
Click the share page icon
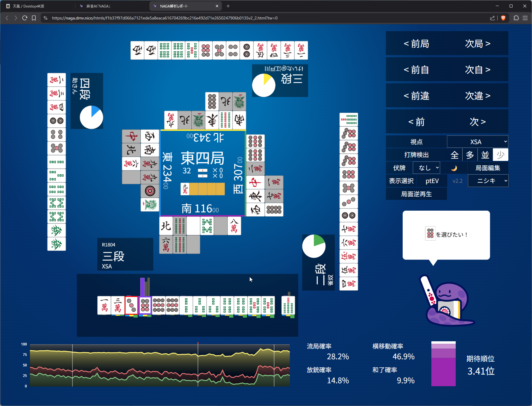tap(492, 18)
